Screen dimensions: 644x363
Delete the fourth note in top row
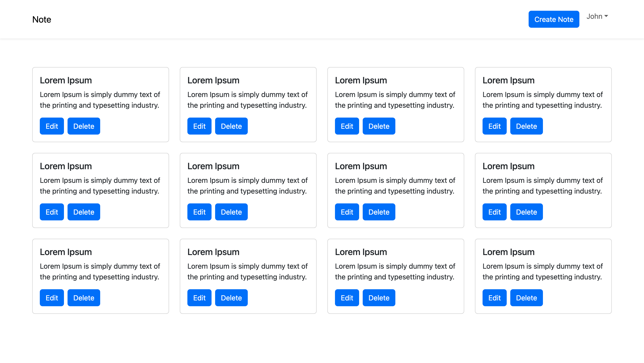click(526, 126)
